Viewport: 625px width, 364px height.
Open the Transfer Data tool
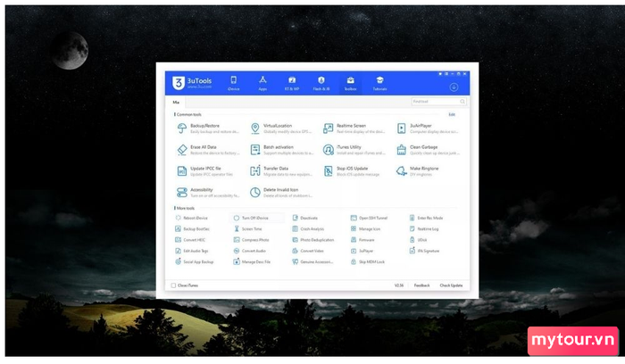pyautogui.click(x=280, y=171)
